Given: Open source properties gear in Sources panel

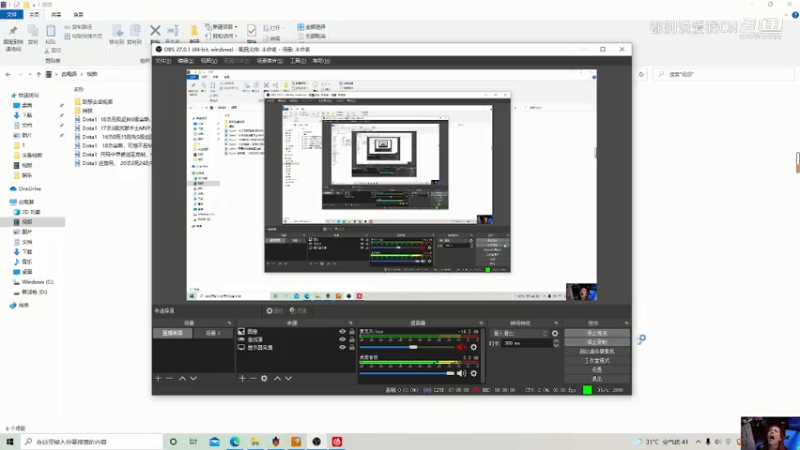Looking at the screenshot, I should [x=264, y=378].
